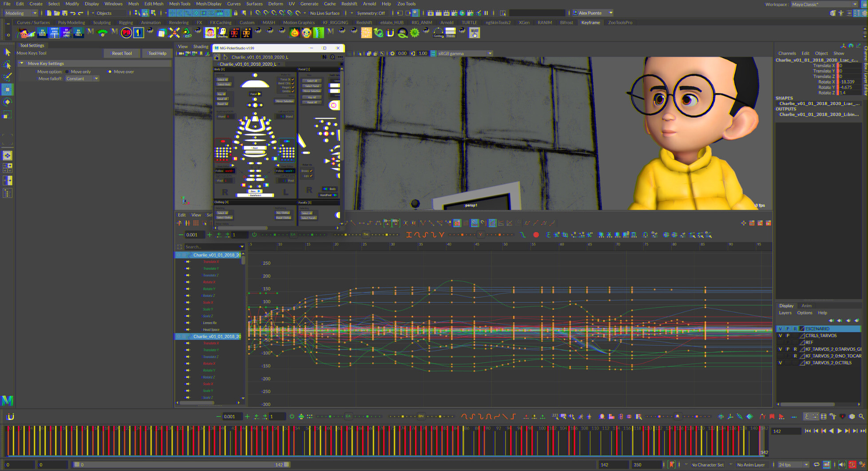Toggle visibility of the ESCENARIO layer
868x471 pixels.
click(x=780, y=329)
